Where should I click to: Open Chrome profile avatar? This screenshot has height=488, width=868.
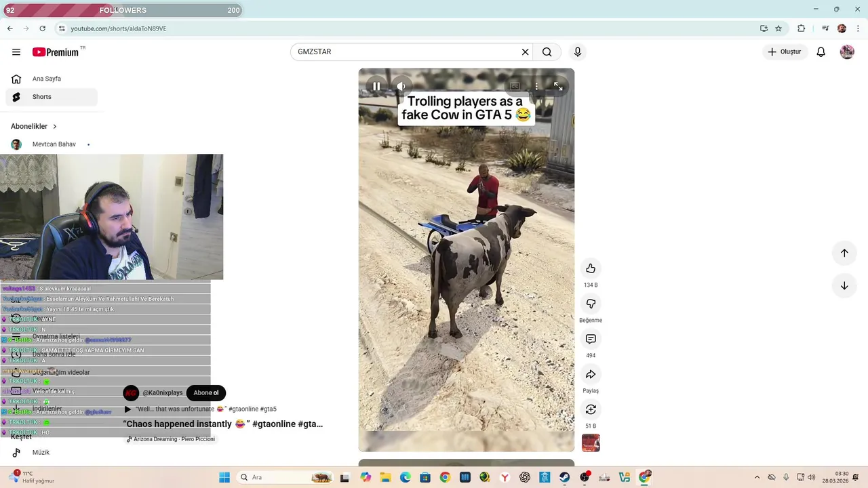(842, 28)
